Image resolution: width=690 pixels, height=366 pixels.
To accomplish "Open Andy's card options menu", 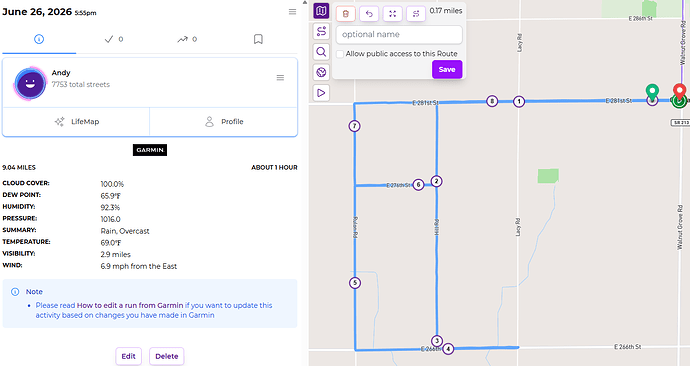I will pos(280,78).
